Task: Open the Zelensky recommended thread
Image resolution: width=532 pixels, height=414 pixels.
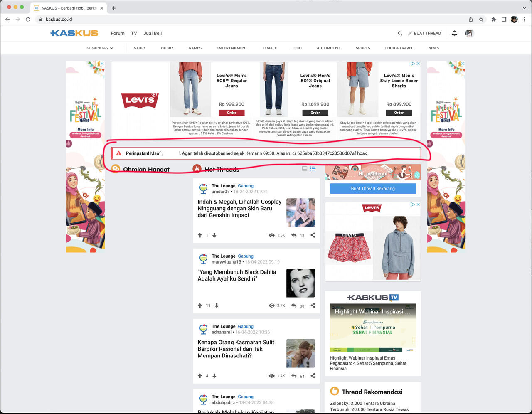Action: click(x=369, y=407)
